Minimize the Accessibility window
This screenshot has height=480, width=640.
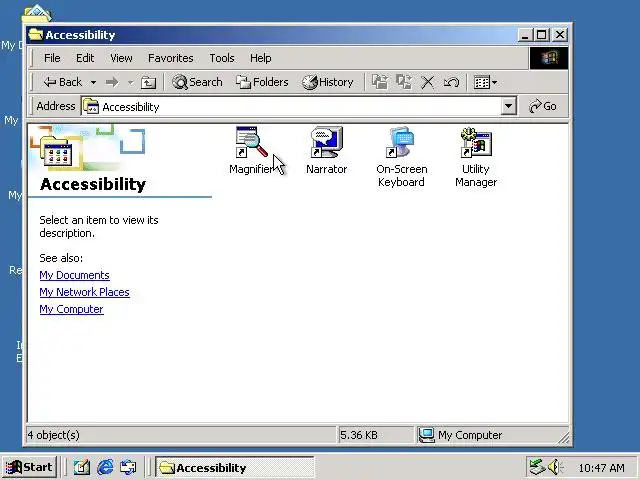pyautogui.click(x=525, y=35)
